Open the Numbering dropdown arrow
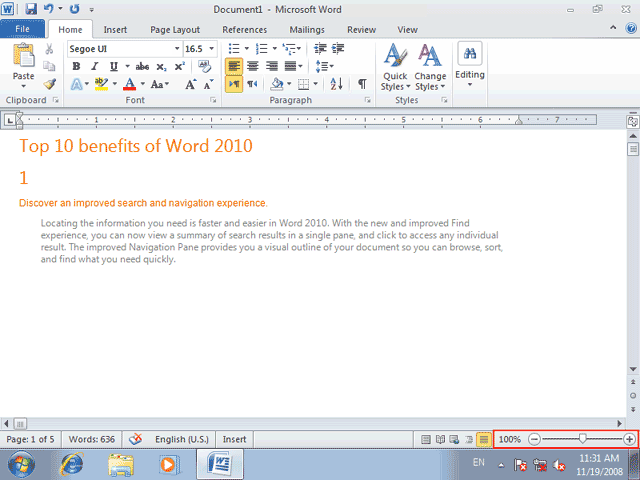 click(274, 49)
